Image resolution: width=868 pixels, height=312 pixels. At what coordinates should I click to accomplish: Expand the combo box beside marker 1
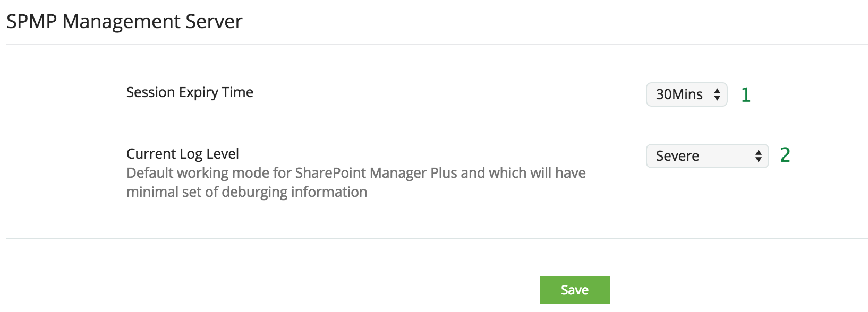tap(686, 94)
